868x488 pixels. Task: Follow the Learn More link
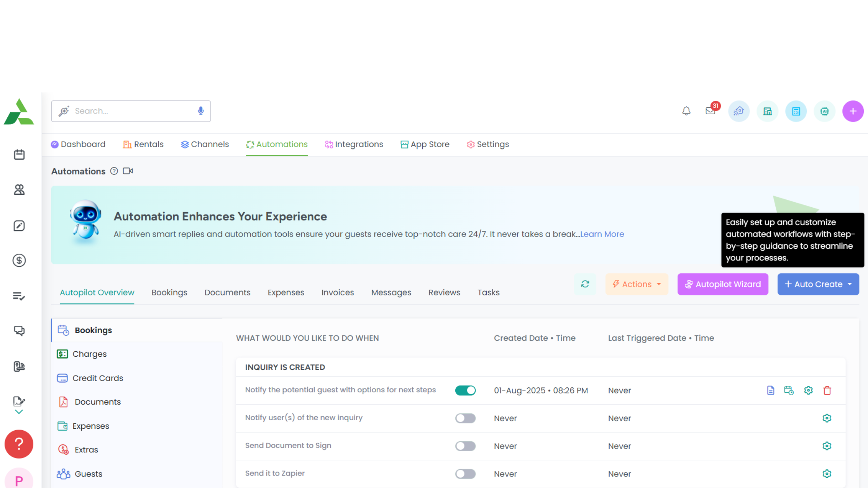pos(602,234)
